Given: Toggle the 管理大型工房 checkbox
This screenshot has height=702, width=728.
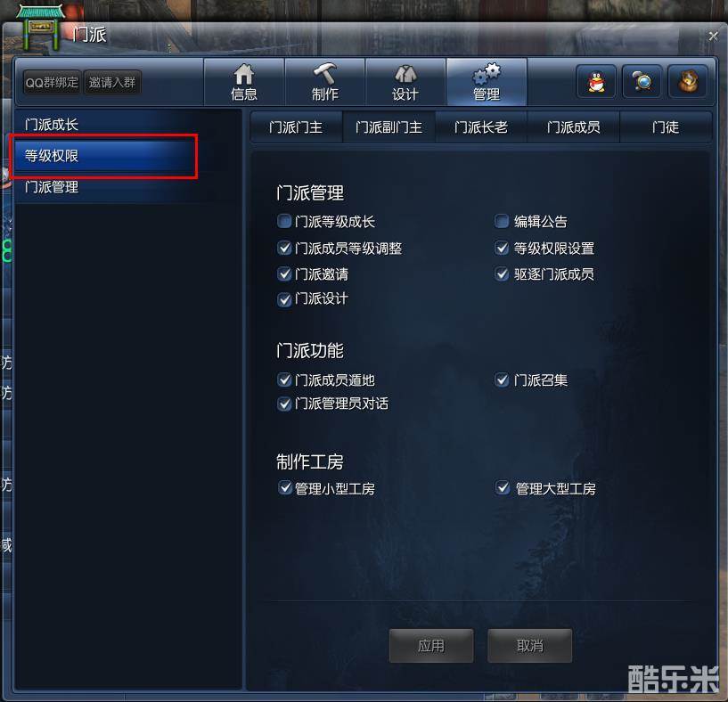Looking at the screenshot, I should click(x=503, y=488).
